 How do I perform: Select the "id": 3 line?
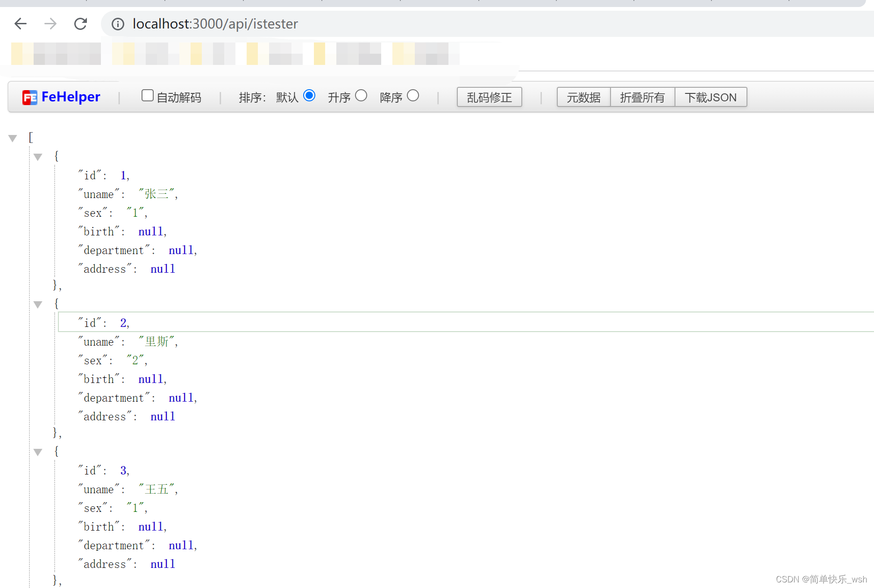pyautogui.click(x=104, y=470)
